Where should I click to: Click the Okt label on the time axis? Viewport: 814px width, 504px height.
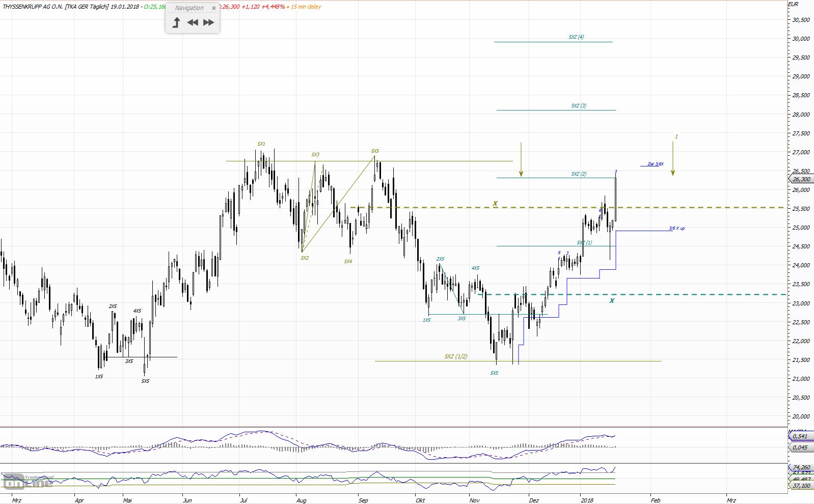(420, 500)
